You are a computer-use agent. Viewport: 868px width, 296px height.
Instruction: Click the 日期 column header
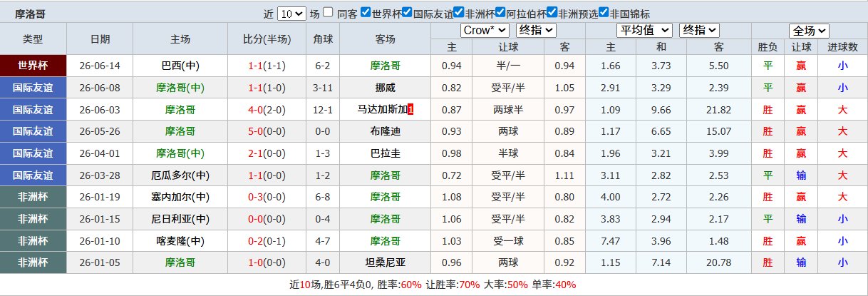click(x=100, y=39)
